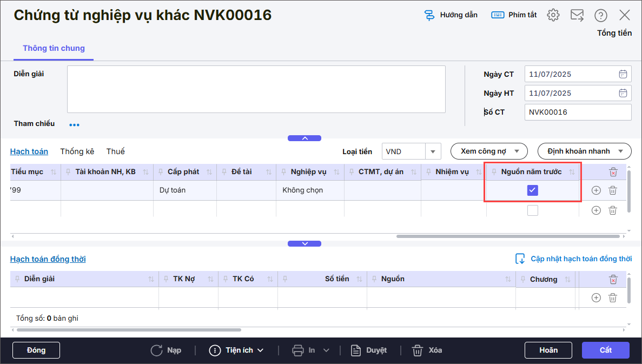Click the Ngày CT date field
642x364 pixels.
tap(578, 74)
